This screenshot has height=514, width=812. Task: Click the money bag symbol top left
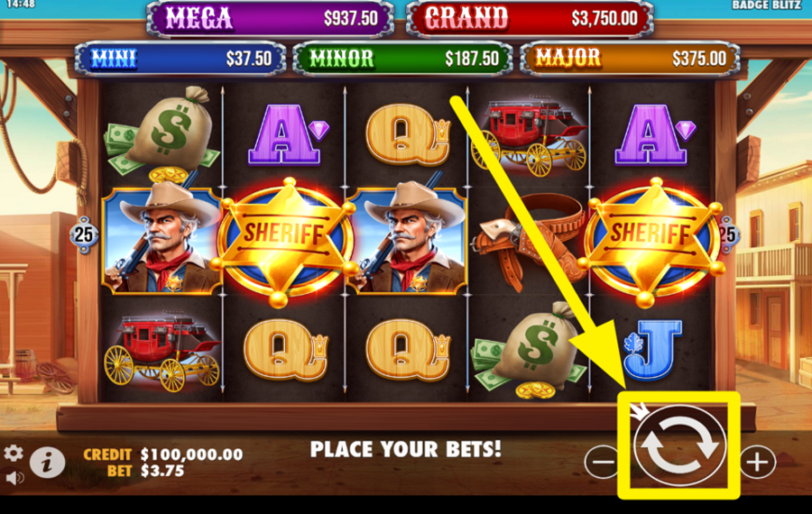(162, 134)
